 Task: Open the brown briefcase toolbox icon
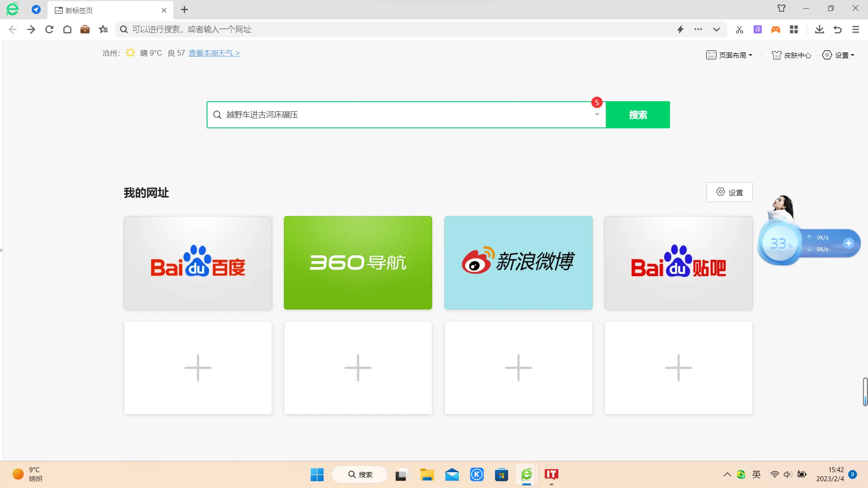[x=85, y=29]
